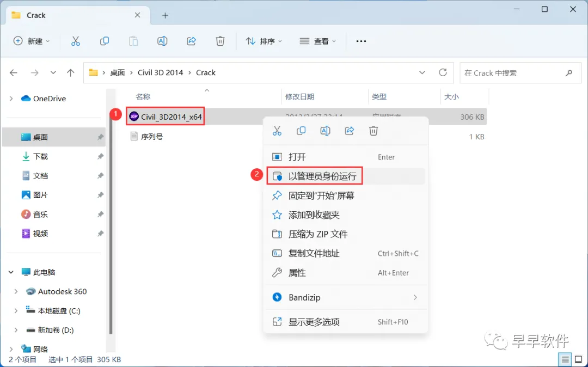This screenshot has width=588, height=367.
Task: Select 视频 in the navigation pane
Action: [53, 234]
